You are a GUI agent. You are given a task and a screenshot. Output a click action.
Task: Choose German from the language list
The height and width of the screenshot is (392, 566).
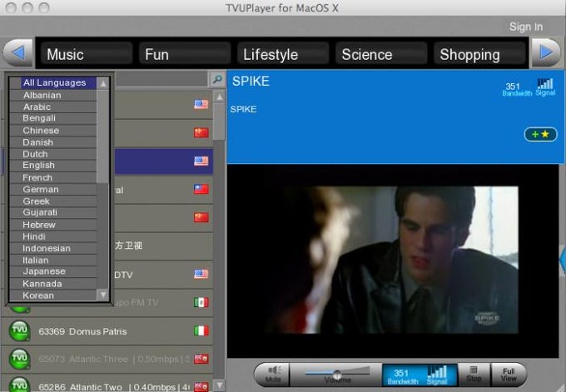(53, 189)
